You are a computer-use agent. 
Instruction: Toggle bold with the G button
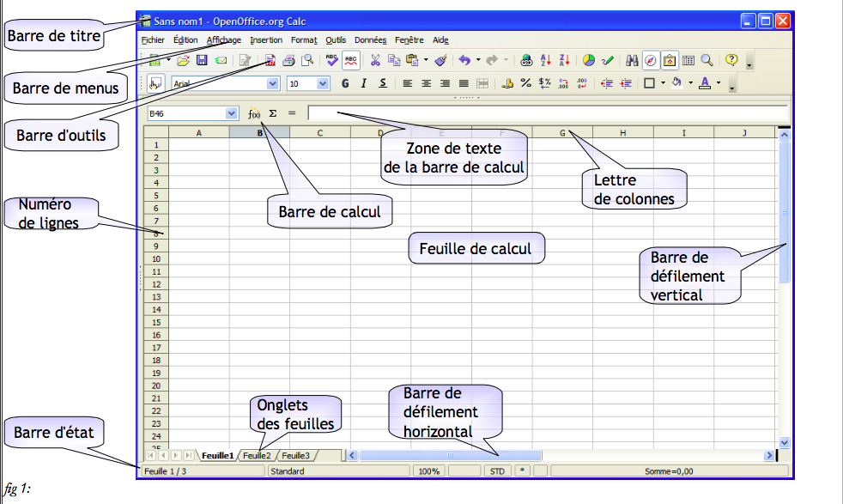345,83
